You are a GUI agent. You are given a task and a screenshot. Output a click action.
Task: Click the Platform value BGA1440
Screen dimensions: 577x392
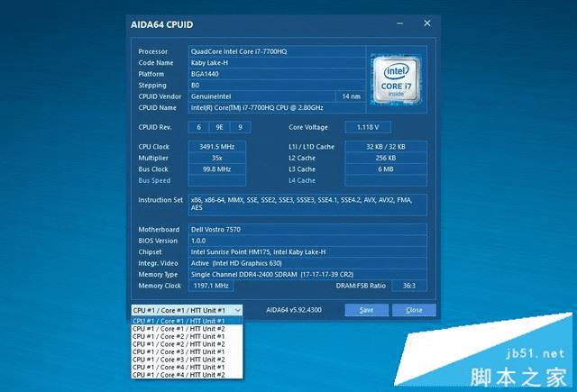(x=277, y=74)
